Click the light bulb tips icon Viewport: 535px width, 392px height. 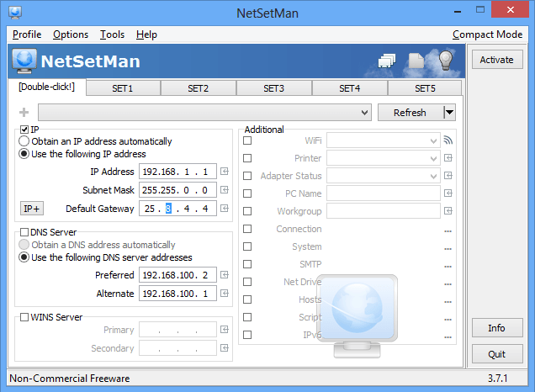(445, 61)
